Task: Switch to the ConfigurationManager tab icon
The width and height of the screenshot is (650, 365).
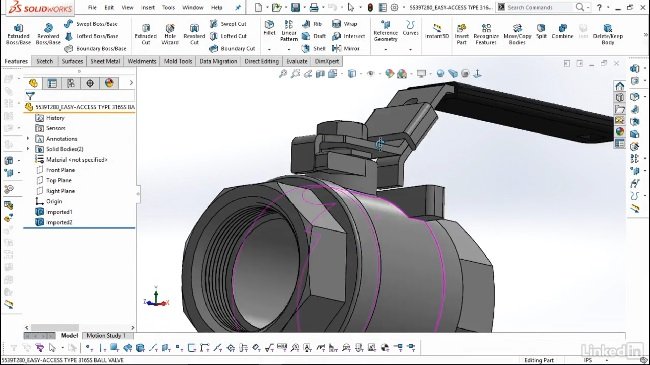Action: [71, 83]
